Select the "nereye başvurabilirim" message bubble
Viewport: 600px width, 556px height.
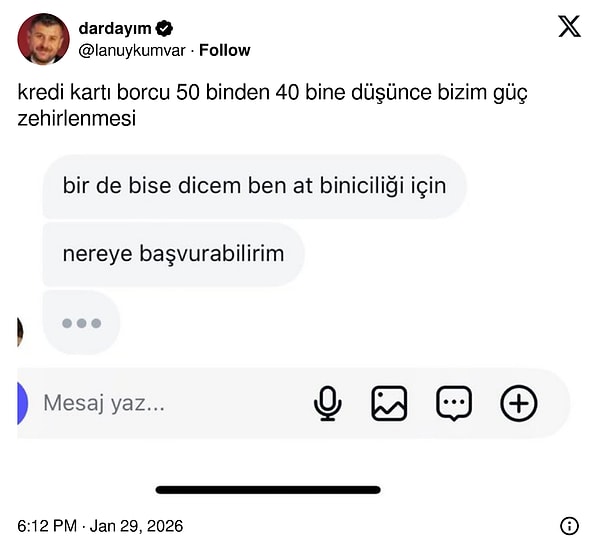point(173,254)
